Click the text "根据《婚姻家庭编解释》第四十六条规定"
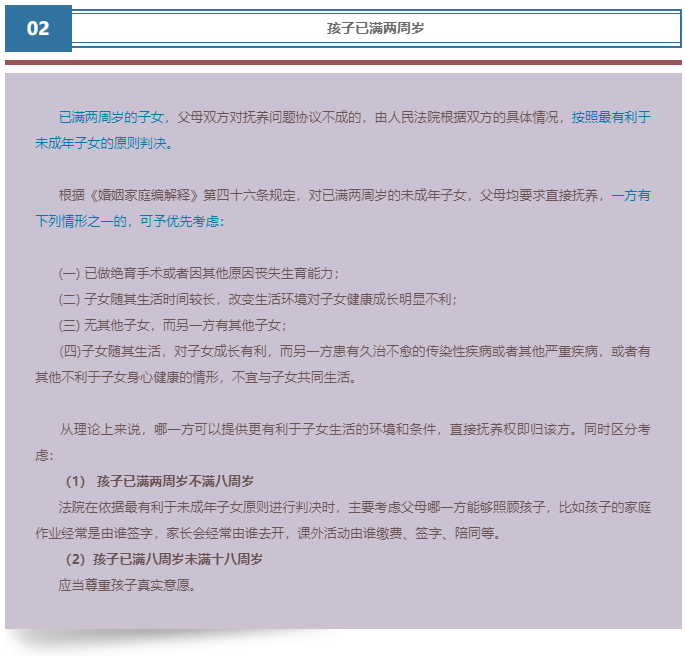 [x=177, y=195]
